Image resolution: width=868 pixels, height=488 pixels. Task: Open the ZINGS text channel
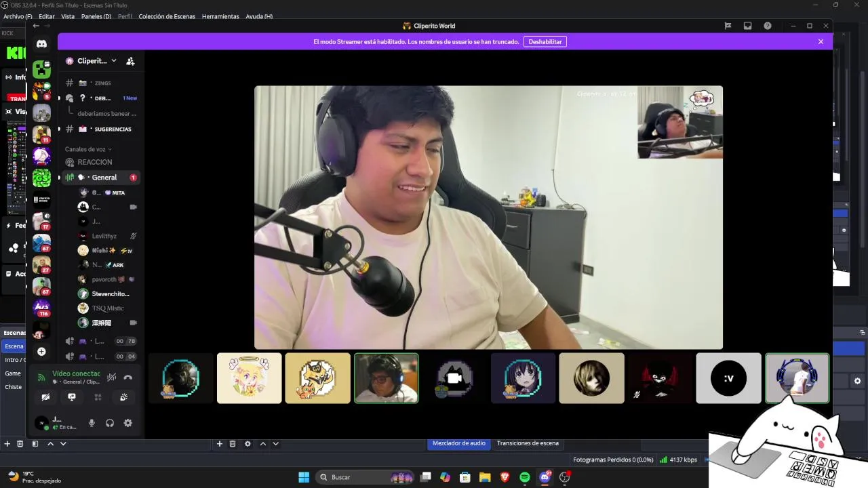100,83
